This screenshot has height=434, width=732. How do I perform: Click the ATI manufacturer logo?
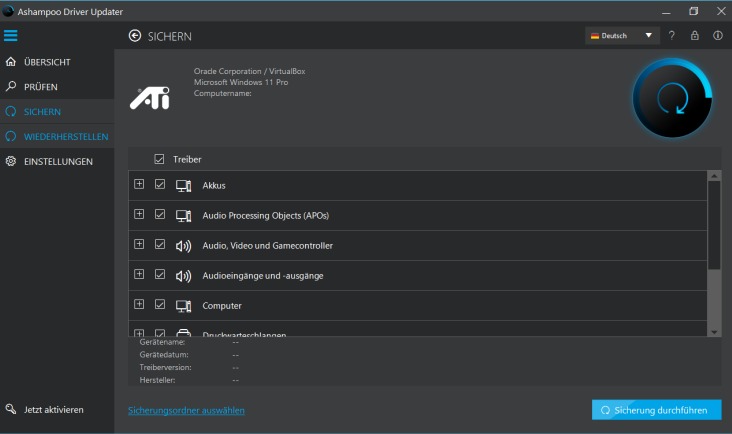pyautogui.click(x=150, y=98)
